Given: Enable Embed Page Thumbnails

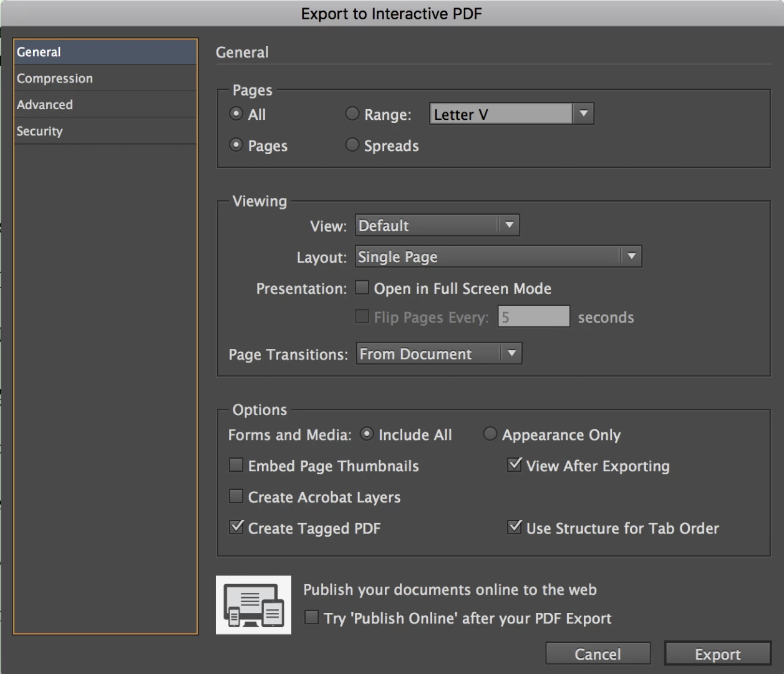Looking at the screenshot, I should 236,465.
